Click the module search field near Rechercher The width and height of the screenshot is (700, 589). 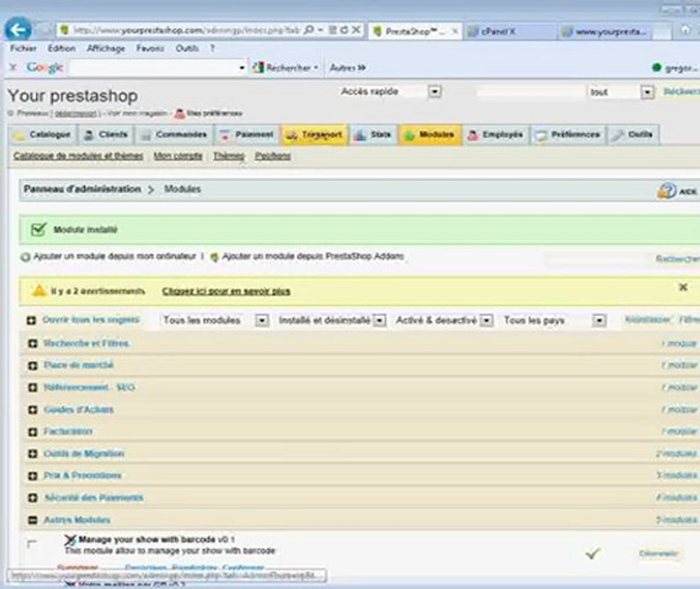click(x=598, y=259)
